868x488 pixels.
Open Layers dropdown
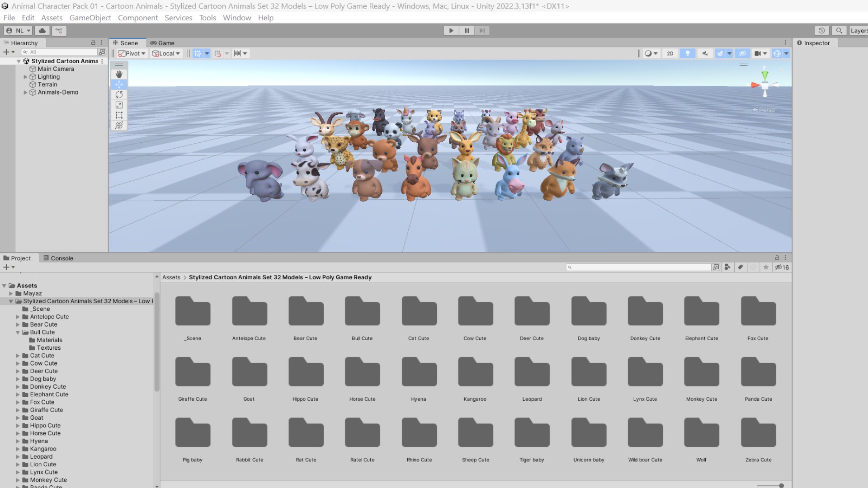click(x=859, y=31)
